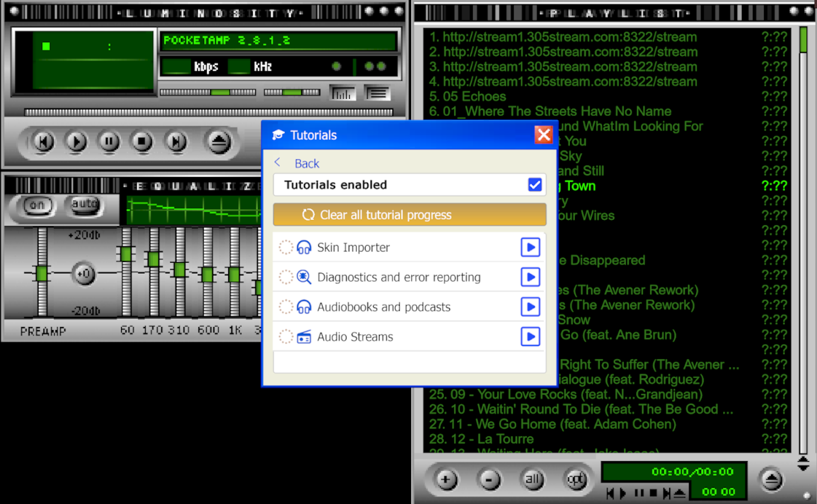Image resolution: width=817 pixels, height=504 pixels.
Task: Select playlist track 28. 12 - La Tourre
Action: click(x=608, y=439)
